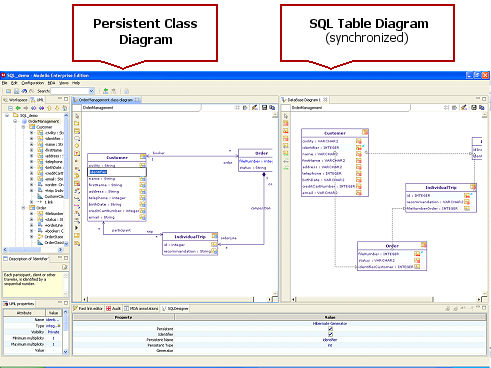Select pointer tool in database diagram palette
The width and height of the screenshot is (491, 368).
click(x=286, y=116)
